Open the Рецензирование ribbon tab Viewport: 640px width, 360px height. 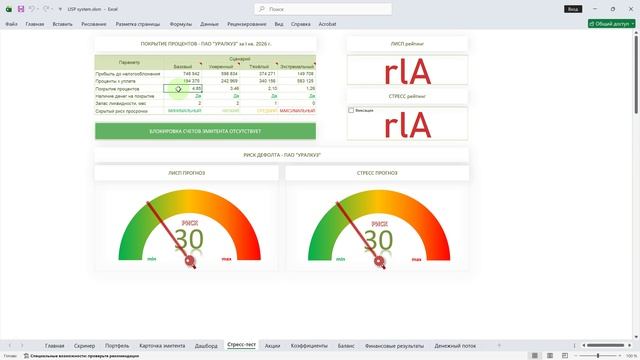[247, 24]
